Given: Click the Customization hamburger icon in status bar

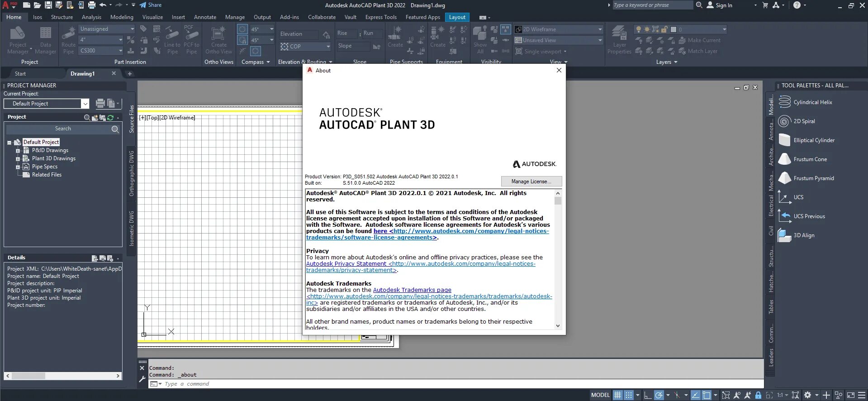Looking at the screenshot, I should tap(862, 395).
